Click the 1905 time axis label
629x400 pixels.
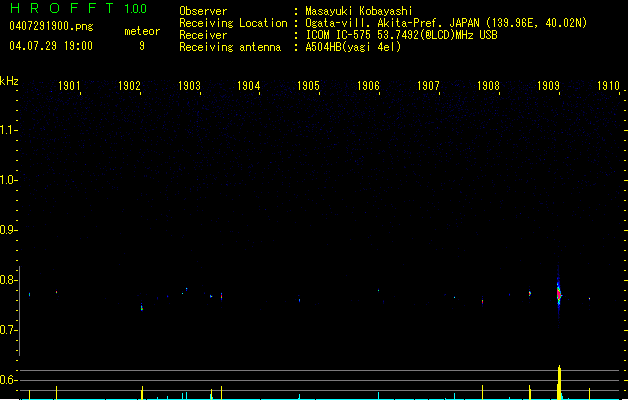click(x=308, y=86)
